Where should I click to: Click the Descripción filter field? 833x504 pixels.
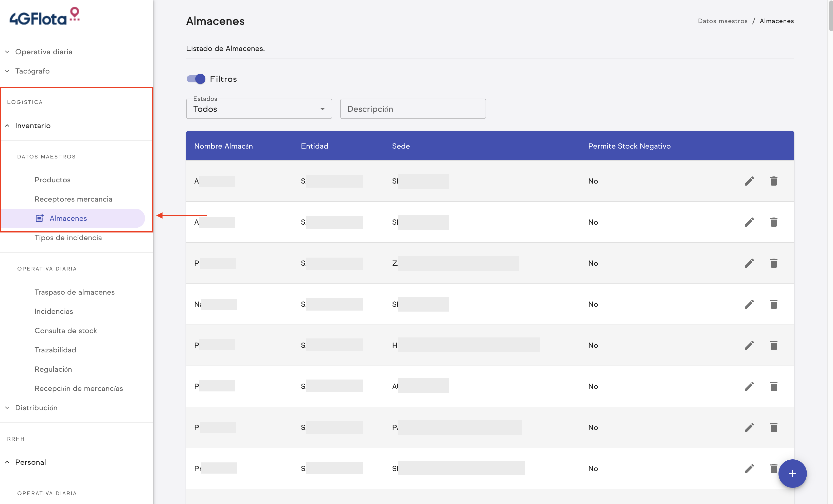coord(413,109)
